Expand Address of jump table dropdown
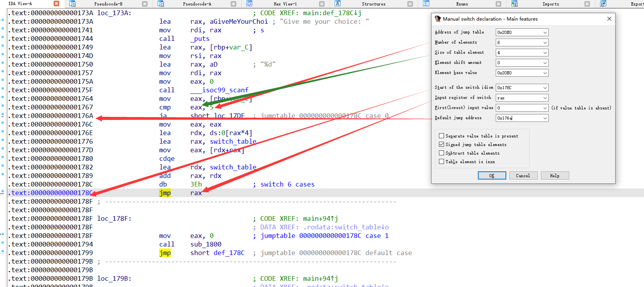This screenshot has width=644, height=287. [545, 32]
